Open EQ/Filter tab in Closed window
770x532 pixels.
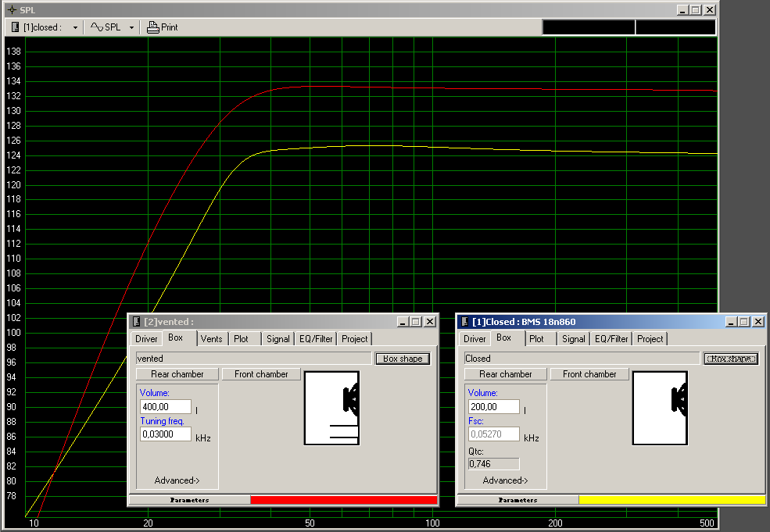(611, 338)
